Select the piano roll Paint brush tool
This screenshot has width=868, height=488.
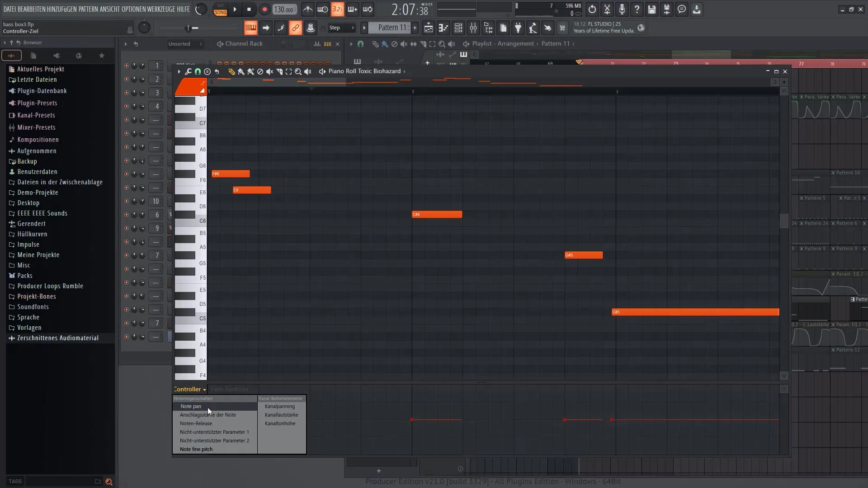click(x=241, y=71)
